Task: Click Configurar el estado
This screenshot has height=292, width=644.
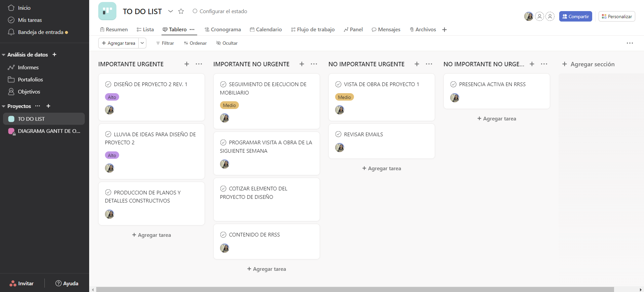Action: 220,11
